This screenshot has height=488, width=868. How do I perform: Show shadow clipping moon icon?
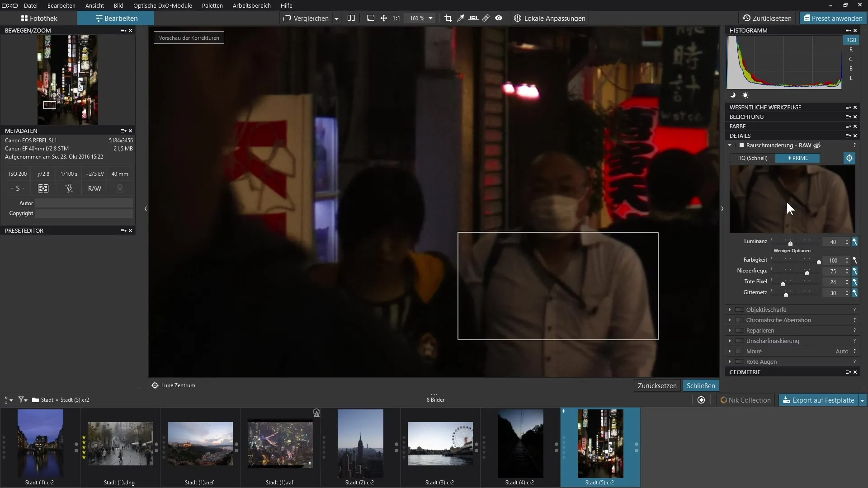tap(733, 95)
